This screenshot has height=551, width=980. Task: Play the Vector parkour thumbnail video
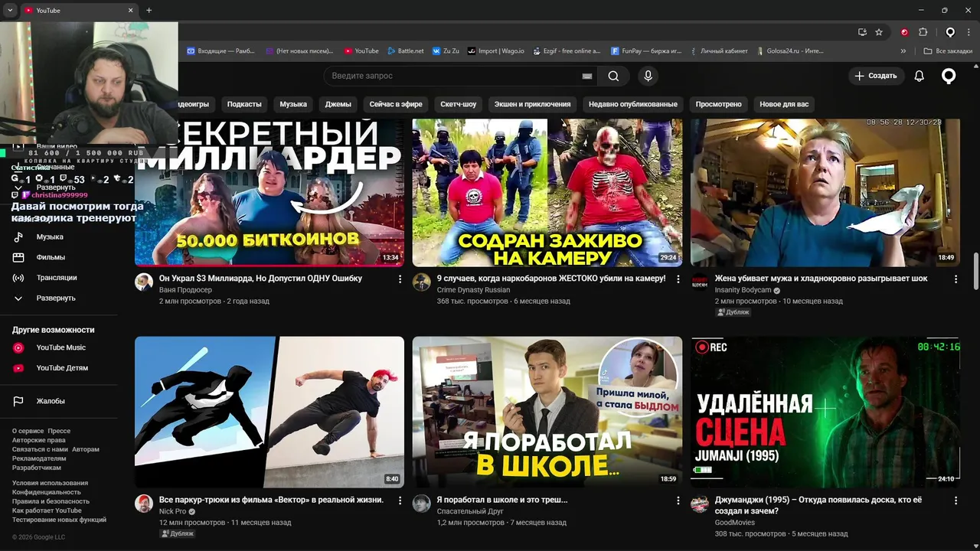point(269,412)
